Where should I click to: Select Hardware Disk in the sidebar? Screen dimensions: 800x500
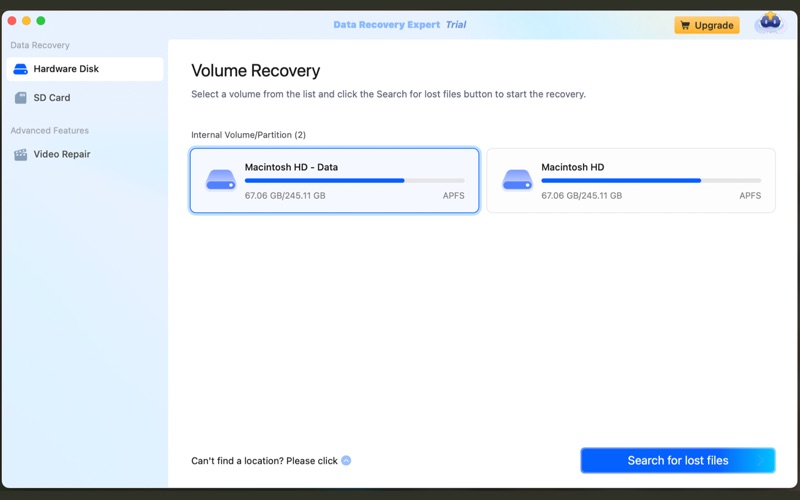point(84,69)
